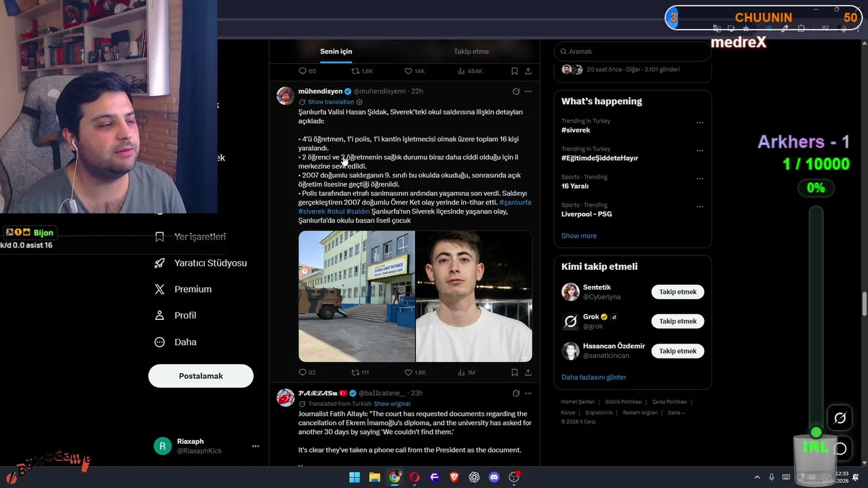Go to Profil in the sidebar
The height and width of the screenshot is (488, 868).
pos(176,316)
